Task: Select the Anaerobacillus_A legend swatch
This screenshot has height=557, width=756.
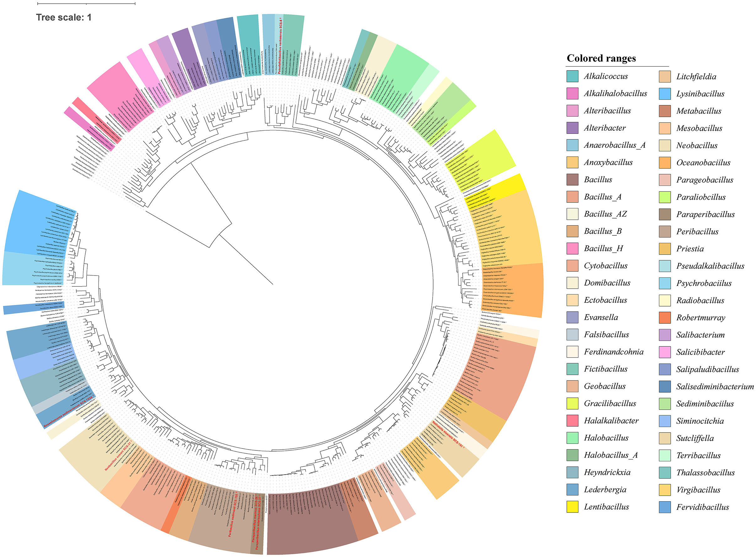Action: (572, 145)
